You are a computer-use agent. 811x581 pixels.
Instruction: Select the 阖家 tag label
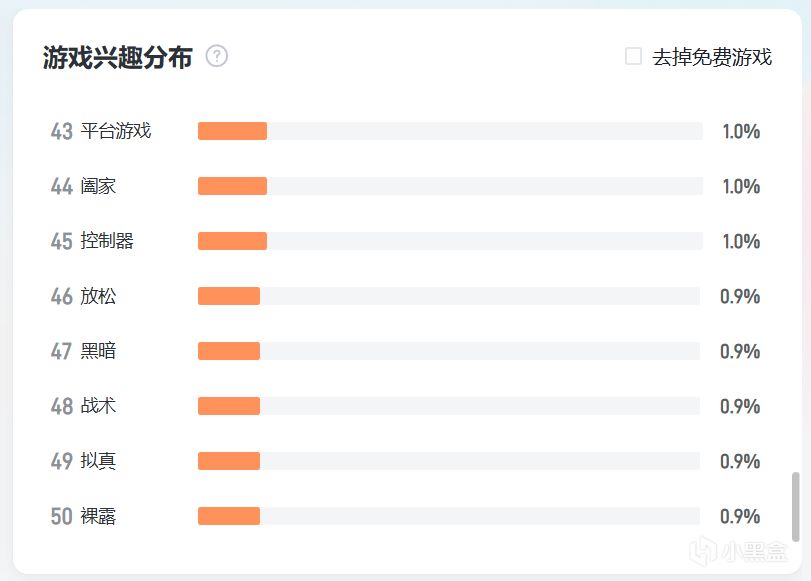click(x=98, y=186)
